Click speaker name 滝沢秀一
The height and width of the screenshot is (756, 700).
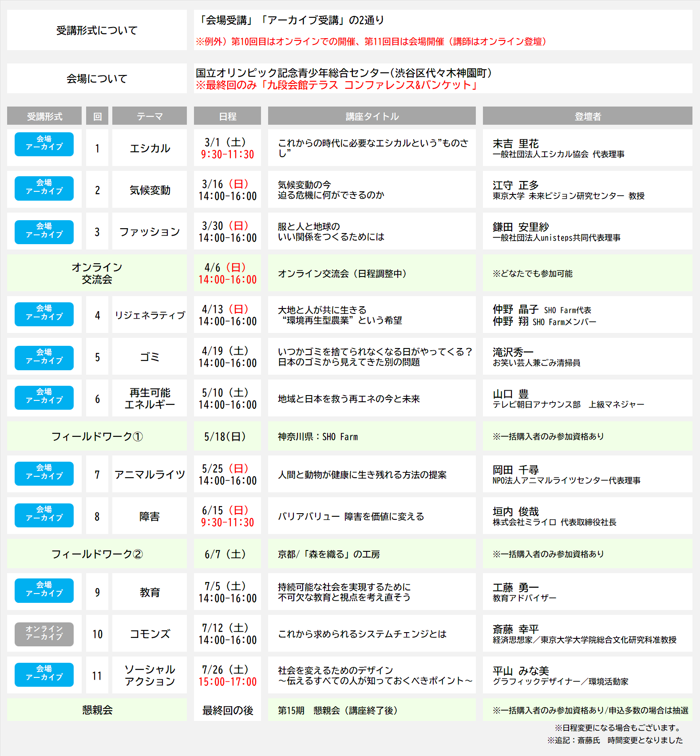[x=513, y=352]
